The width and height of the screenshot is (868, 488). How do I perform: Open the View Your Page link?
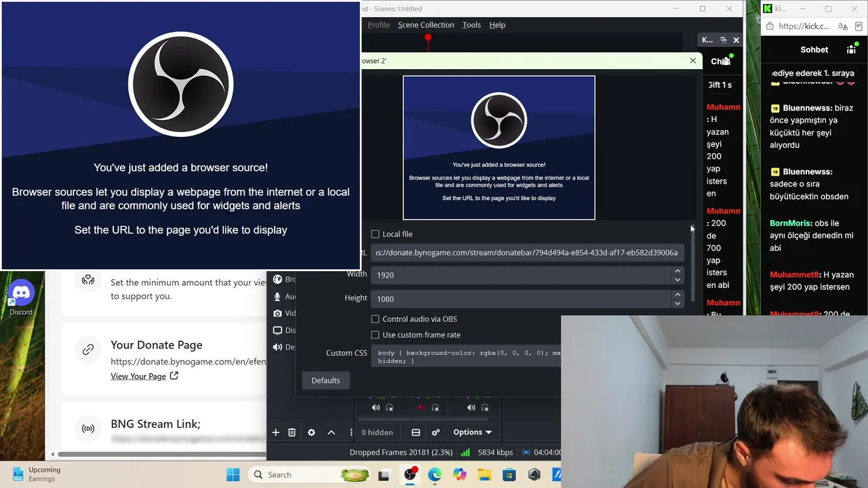coord(144,376)
